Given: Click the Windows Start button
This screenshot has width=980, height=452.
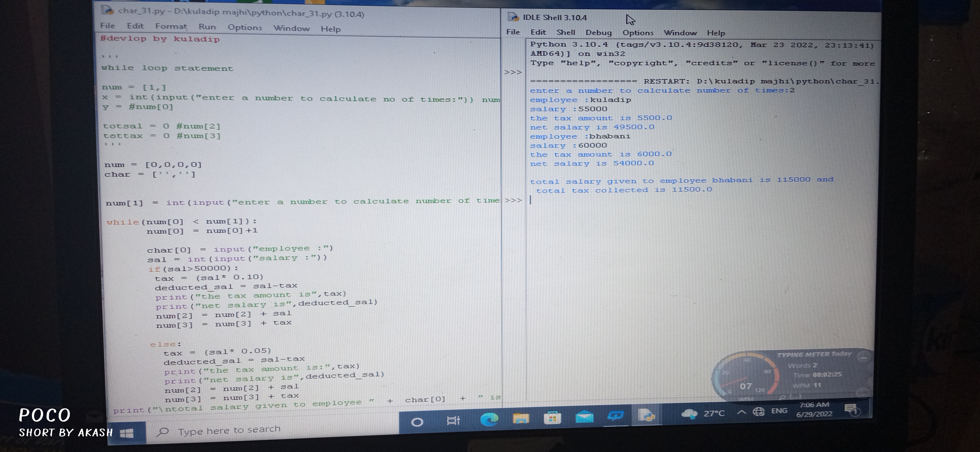Looking at the screenshot, I should click(126, 433).
